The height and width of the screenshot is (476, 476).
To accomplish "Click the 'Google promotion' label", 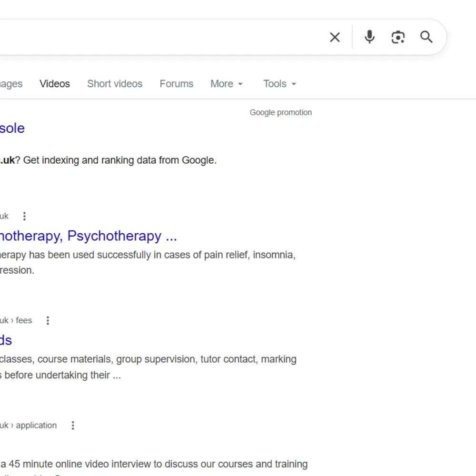I will (x=281, y=113).
